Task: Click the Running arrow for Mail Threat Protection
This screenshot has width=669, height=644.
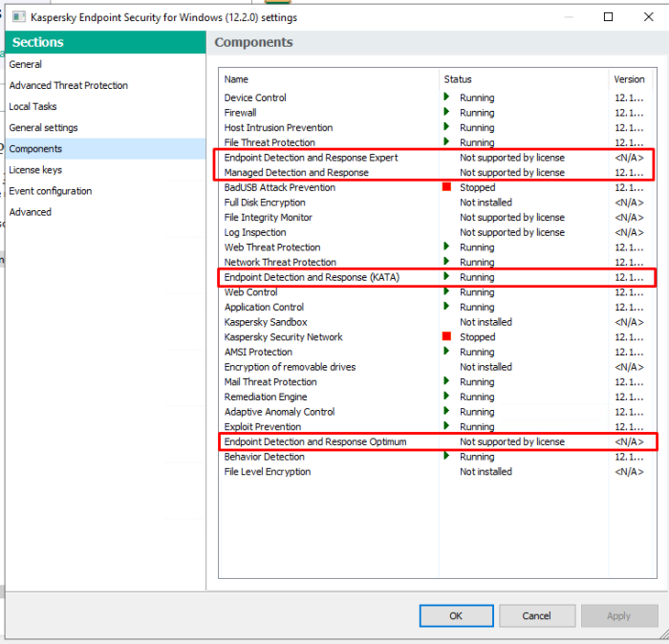Action: tap(446, 381)
